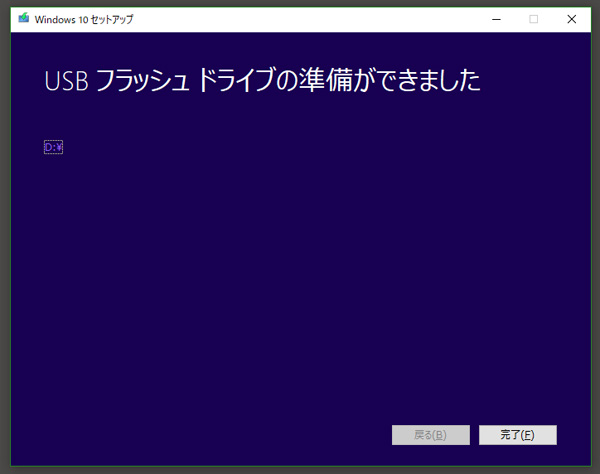The width and height of the screenshot is (600, 474).
Task: Open the D:¥ drive link
Action: coord(54,147)
